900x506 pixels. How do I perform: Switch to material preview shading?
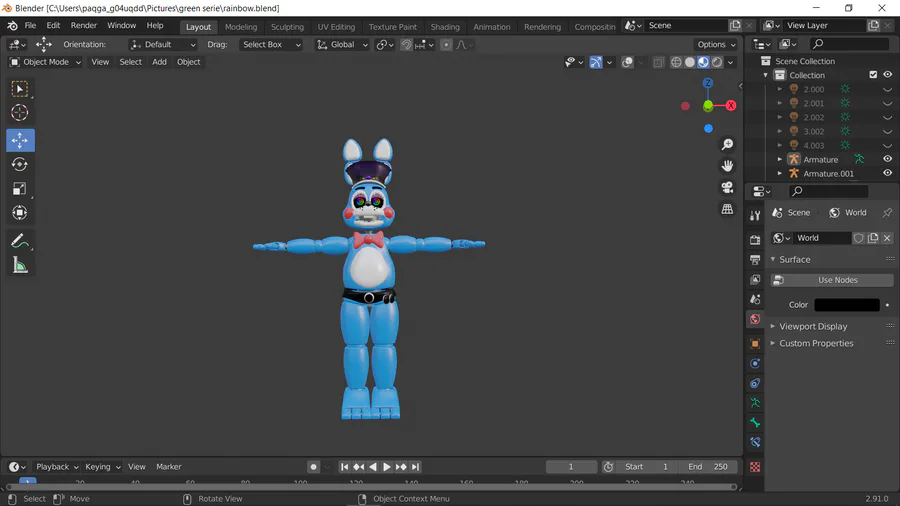coord(703,62)
